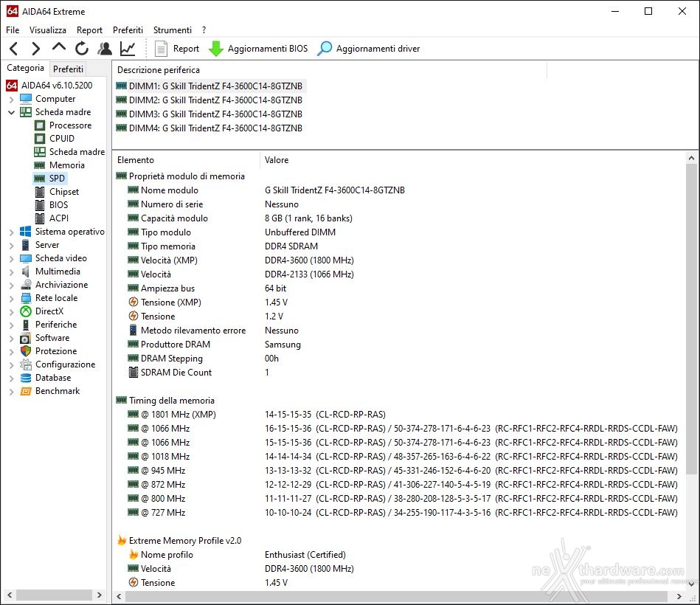Expand the Computer tree node

[12, 99]
